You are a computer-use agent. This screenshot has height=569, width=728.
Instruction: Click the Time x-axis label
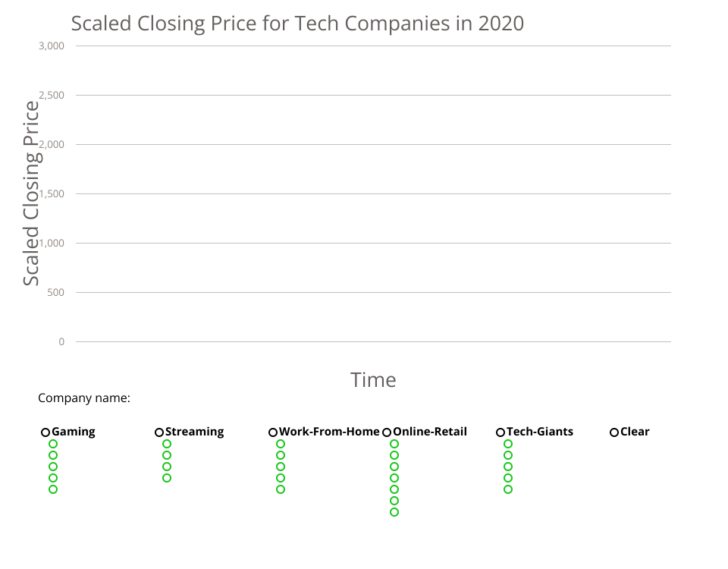373,379
